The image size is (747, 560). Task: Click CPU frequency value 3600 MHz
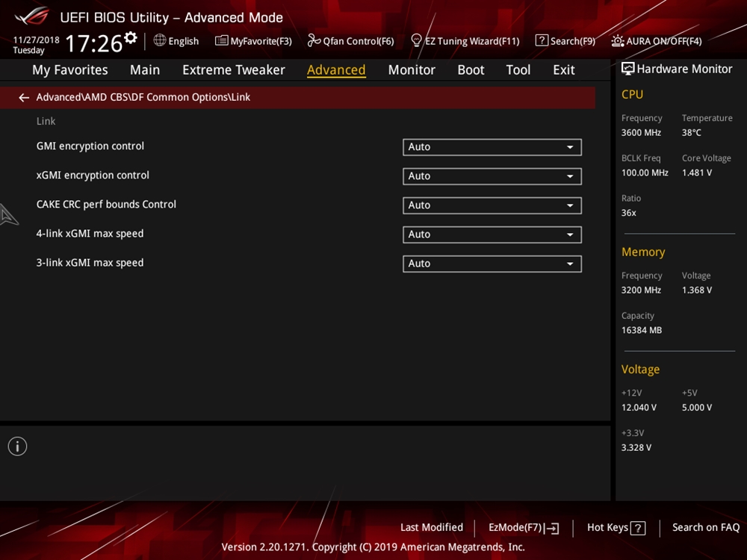coord(641,133)
